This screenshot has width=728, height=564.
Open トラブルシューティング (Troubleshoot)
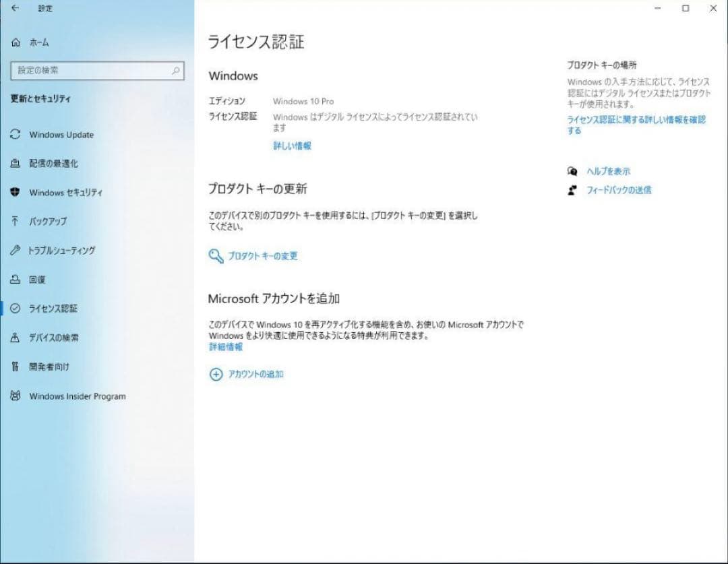63,251
